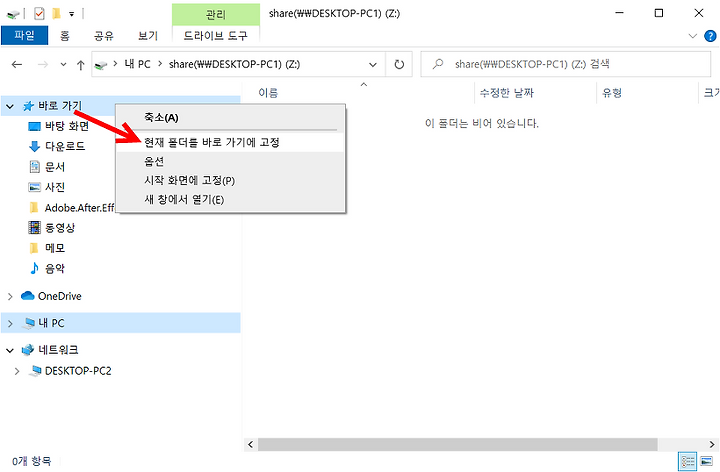Collapse the 바로 가기 tree section

tap(10, 107)
